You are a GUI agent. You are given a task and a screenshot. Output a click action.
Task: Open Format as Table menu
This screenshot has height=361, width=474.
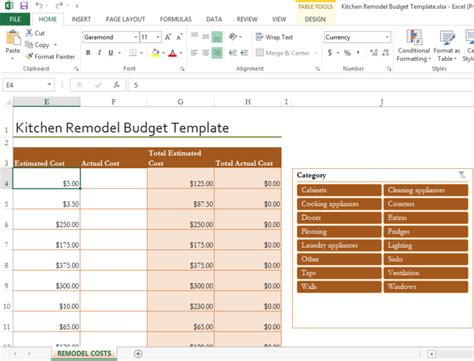[x=447, y=45]
